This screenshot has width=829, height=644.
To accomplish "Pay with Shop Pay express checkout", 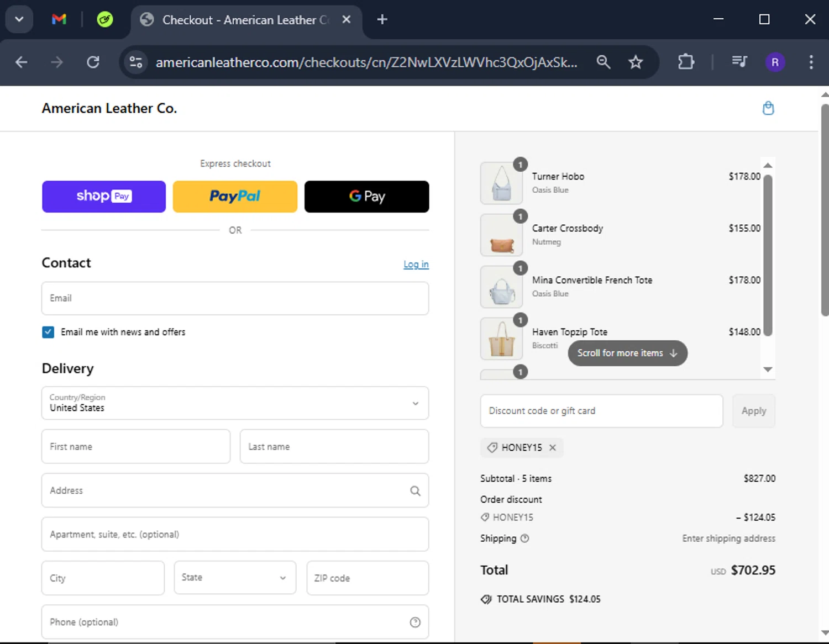I will coord(104,197).
